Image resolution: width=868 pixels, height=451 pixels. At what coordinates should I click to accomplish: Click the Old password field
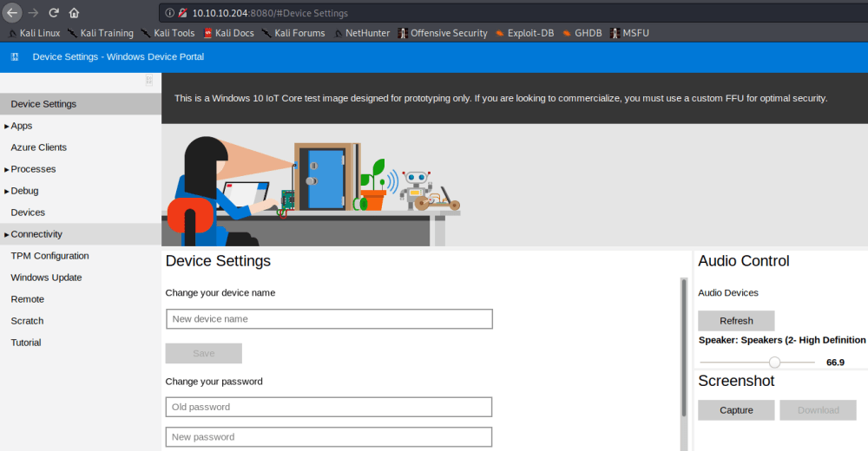coord(329,407)
